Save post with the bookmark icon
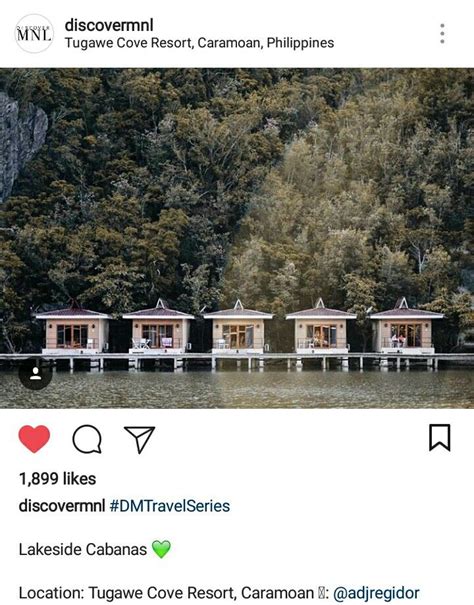Image resolution: width=474 pixels, height=605 pixels. pos(440,438)
